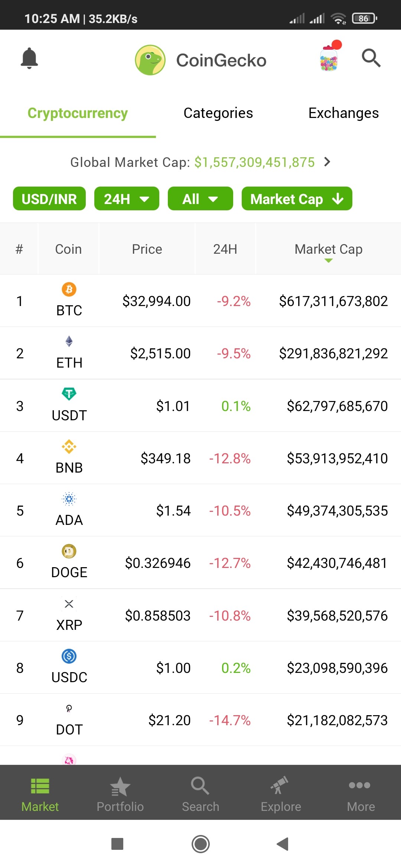401x868 pixels.
Task: Switch to Exchanges tab
Action: tap(344, 113)
